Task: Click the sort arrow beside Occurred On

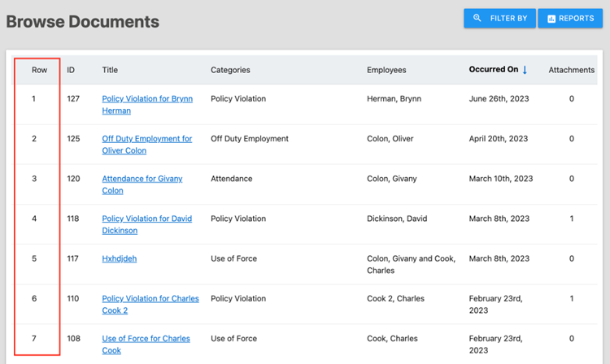Action: [525, 70]
